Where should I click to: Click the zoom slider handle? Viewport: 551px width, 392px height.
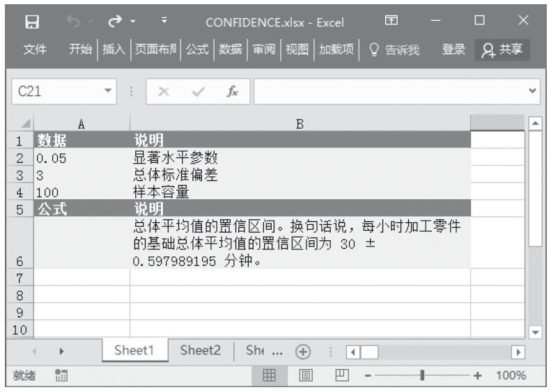tap(421, 375)
